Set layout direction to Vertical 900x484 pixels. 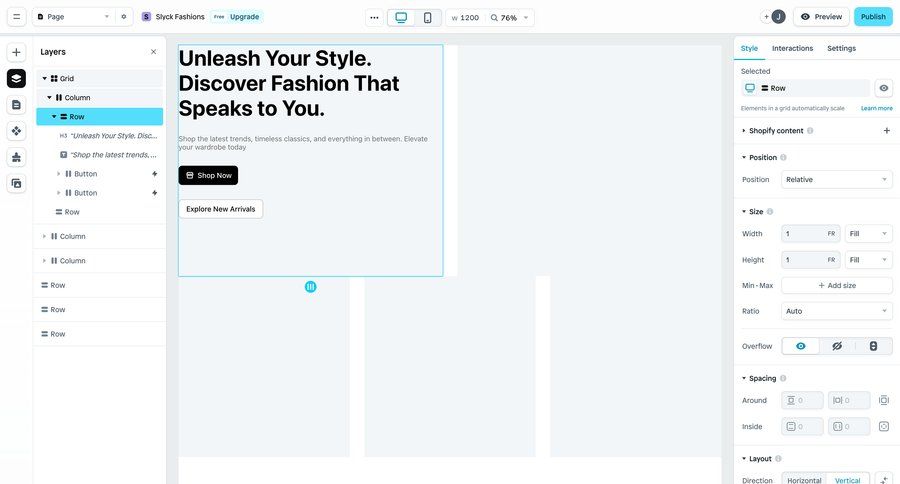(847, 481)
